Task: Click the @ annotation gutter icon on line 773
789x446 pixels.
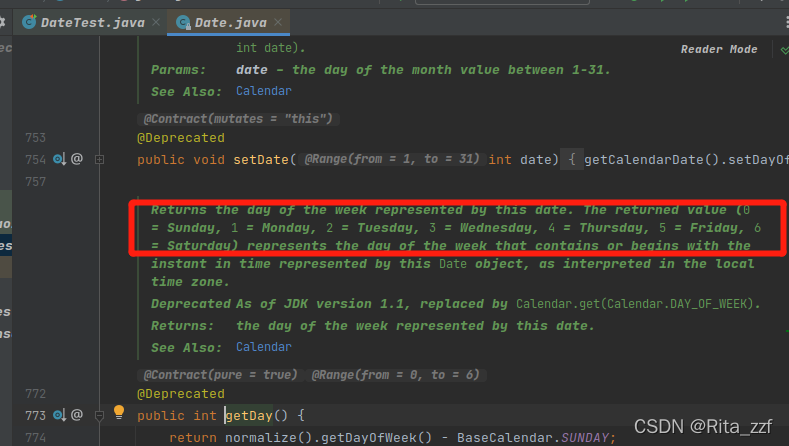Action: pos(76,415)
